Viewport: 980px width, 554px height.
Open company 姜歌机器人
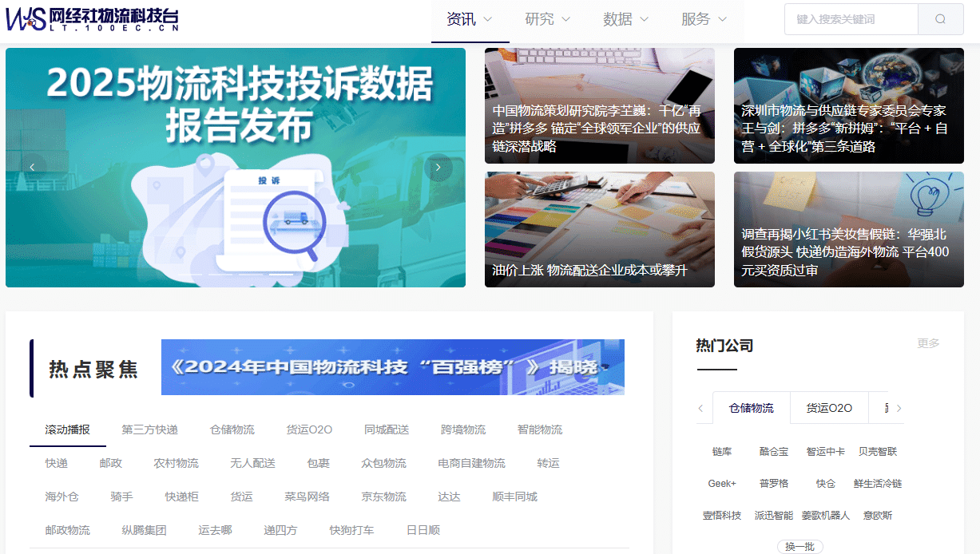(826, 516)
